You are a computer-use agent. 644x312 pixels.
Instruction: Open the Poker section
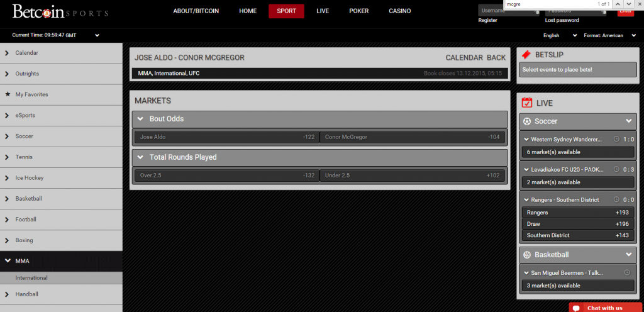pos(359,11)
